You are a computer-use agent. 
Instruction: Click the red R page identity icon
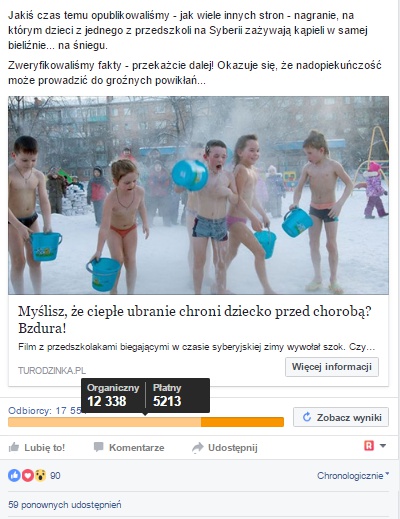click(x=369, y=446)
